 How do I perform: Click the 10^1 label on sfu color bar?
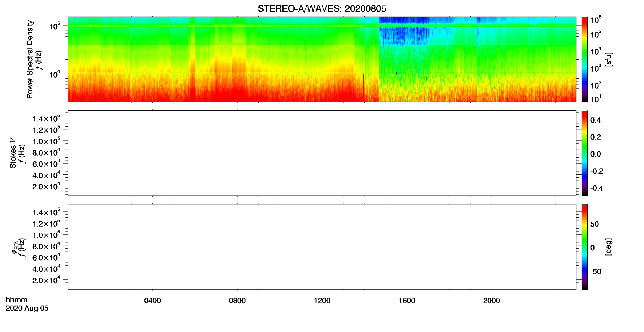click(x=596, y=99)
